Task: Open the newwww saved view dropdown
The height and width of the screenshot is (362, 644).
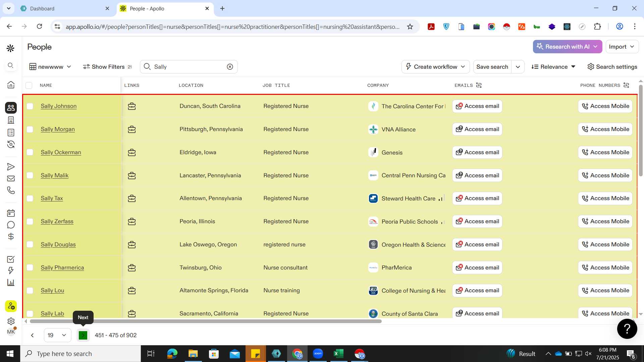Action: click(50, 67)
